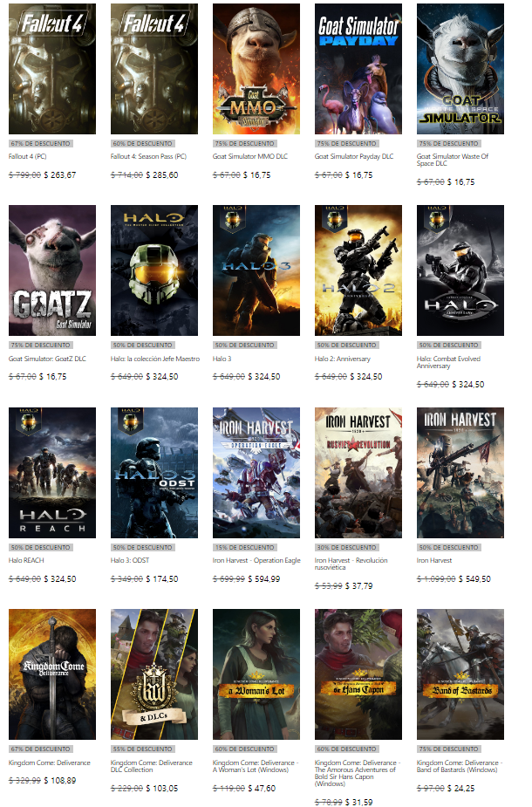Open the 'Halo 2: Anniversary' title link
The image size is (532, 807).
[342, 359]
